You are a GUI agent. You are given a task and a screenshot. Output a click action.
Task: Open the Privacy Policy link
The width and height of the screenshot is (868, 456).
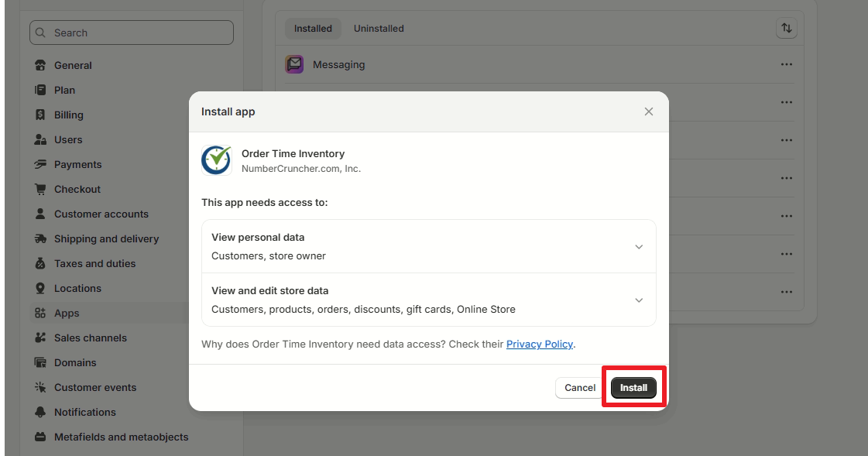(x=539, y=345)
